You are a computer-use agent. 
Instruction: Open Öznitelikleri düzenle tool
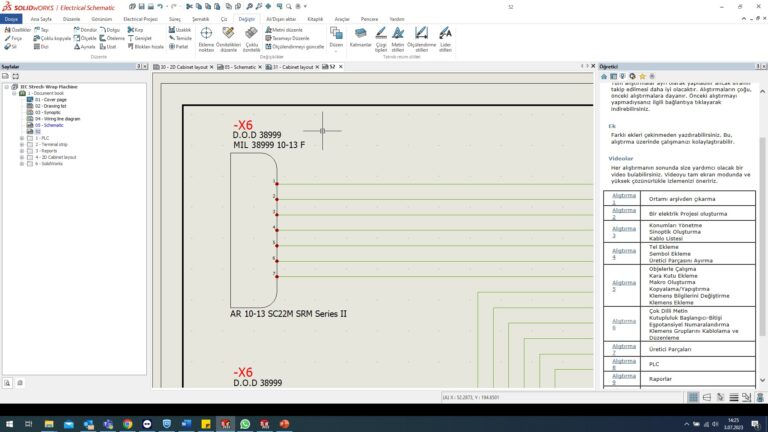tap(229, 35)
